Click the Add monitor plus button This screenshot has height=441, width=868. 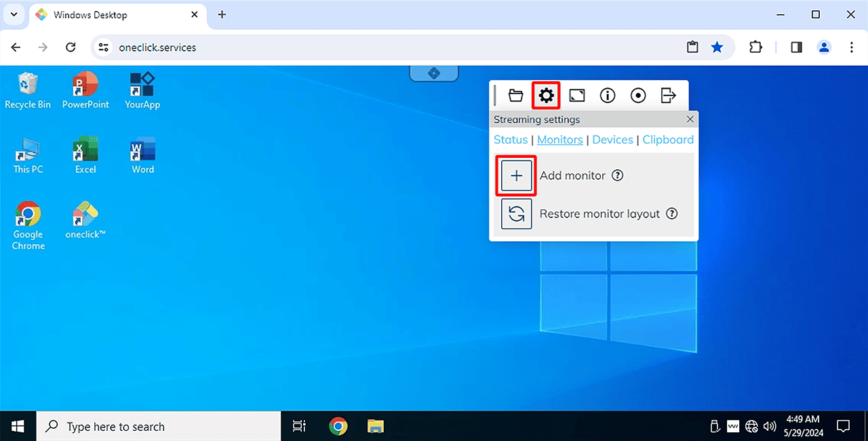tap(516, 176)
